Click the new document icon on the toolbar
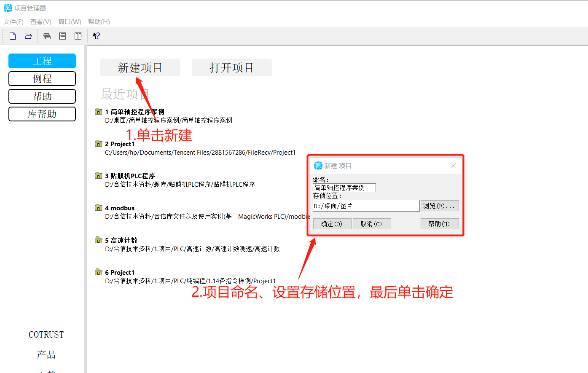588x373 pixels. [x=12, y=36]
